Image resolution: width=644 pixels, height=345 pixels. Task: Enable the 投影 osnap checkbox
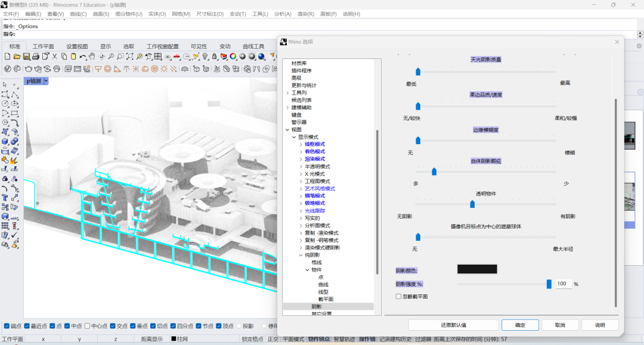[x=239, y=326]
